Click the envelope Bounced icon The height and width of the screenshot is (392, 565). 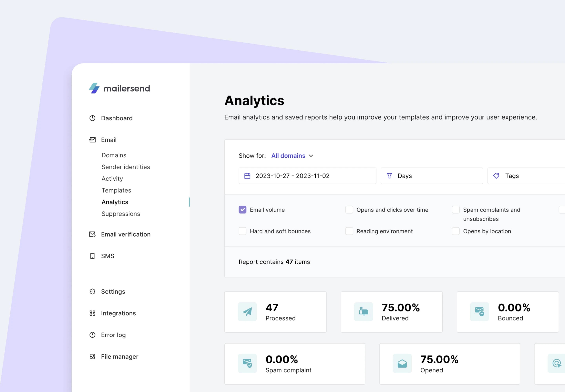click(480, 311)
